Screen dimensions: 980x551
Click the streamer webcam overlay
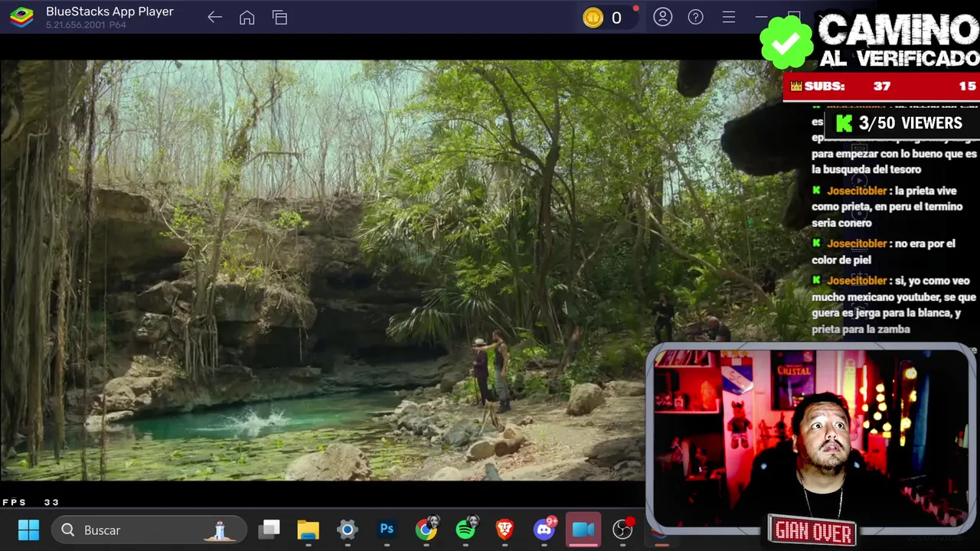coord(810,438)
